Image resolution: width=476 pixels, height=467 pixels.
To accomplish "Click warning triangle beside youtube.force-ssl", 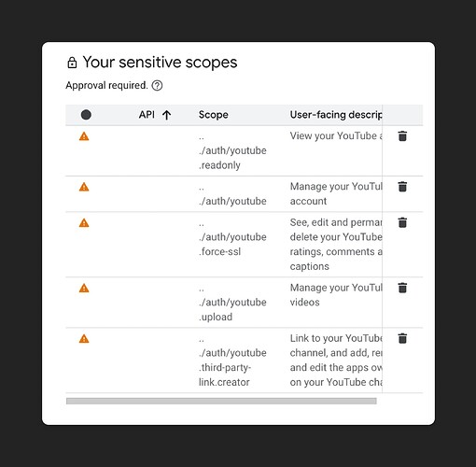I will [x=84, y=223].
